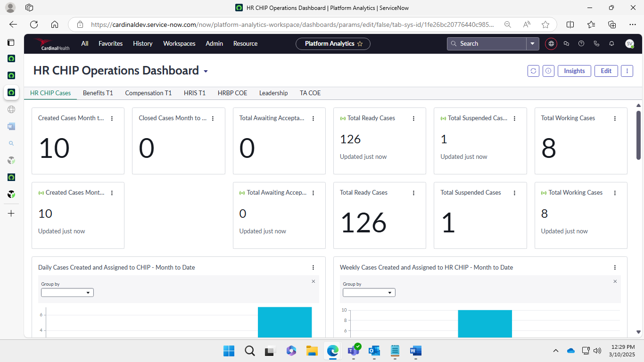Open options for Total Working Cases large 8 card
Screen dimensions: 644x362
tap(615, 118)
